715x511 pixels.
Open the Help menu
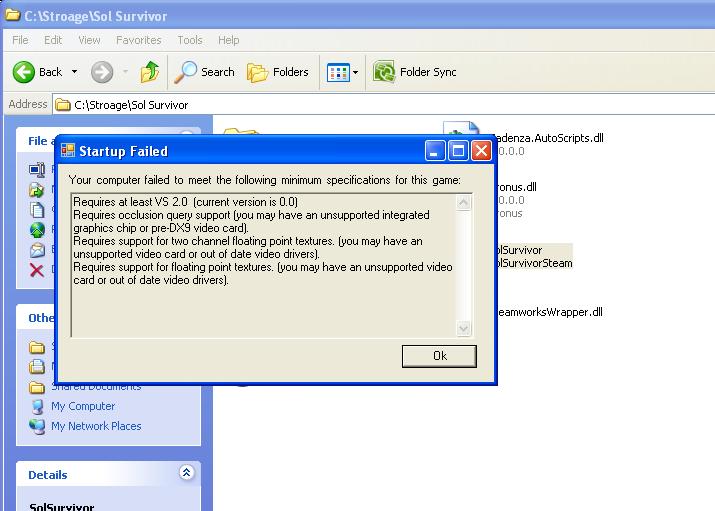tap(228, 40)
